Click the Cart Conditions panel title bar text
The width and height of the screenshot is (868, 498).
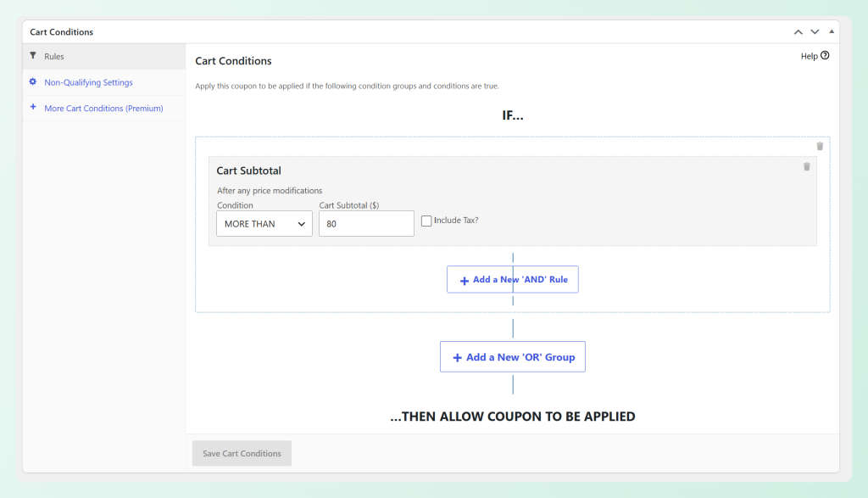(x=61, y=32)
